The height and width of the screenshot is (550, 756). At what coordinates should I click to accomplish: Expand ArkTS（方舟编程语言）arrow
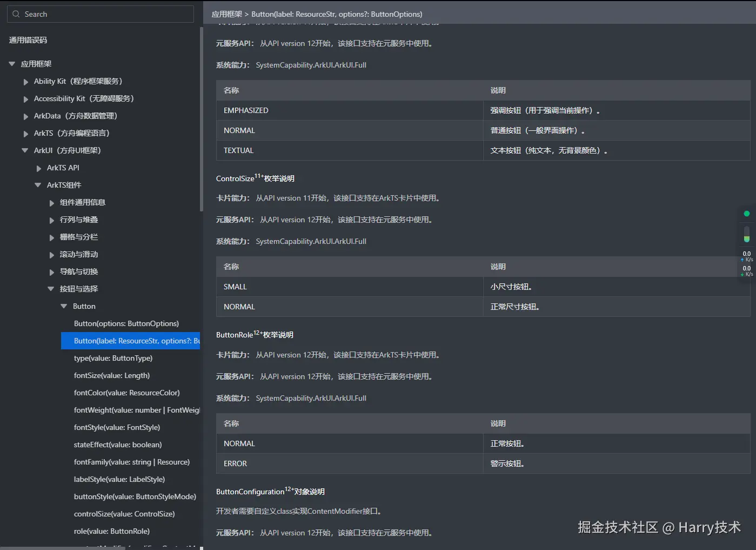25,134
